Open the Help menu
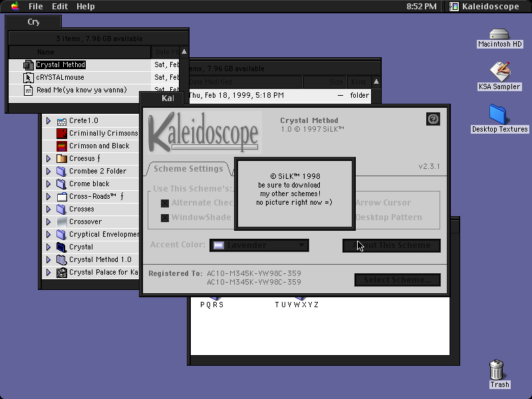 [x=86, y=6]
